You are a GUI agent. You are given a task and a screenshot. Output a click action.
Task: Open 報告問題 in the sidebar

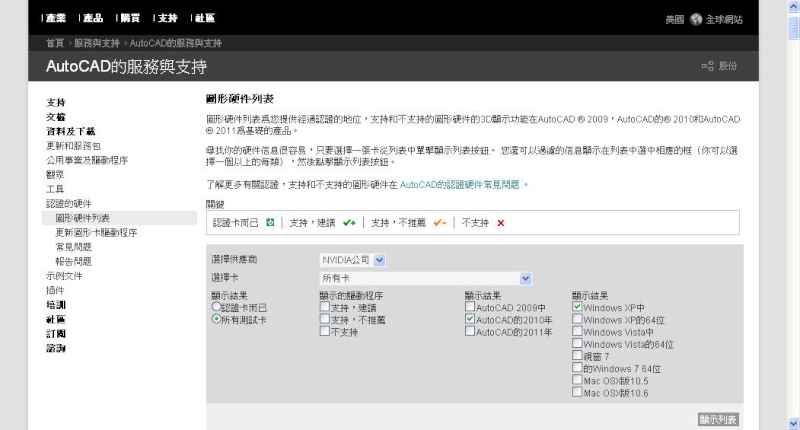(x=73, y=261)
